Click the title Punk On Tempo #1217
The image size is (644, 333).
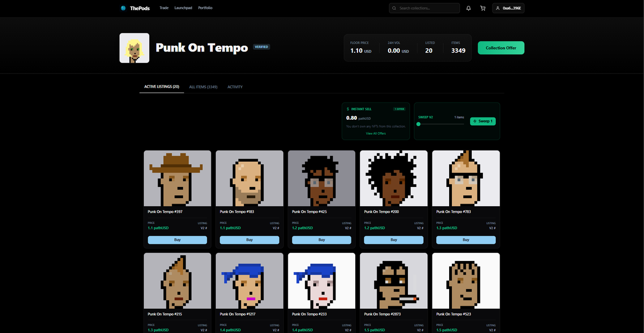(x=238, y=314)
